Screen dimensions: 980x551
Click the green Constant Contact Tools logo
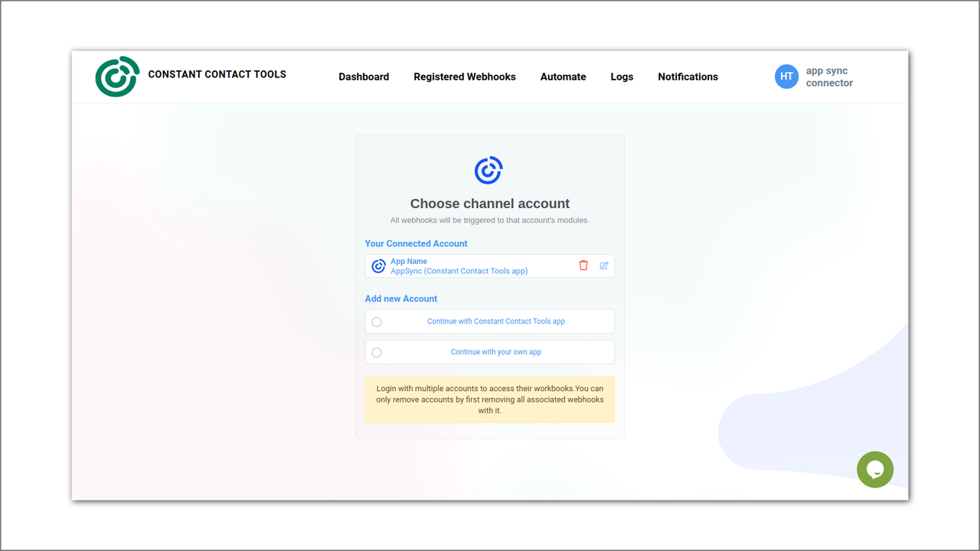(117, 77)
